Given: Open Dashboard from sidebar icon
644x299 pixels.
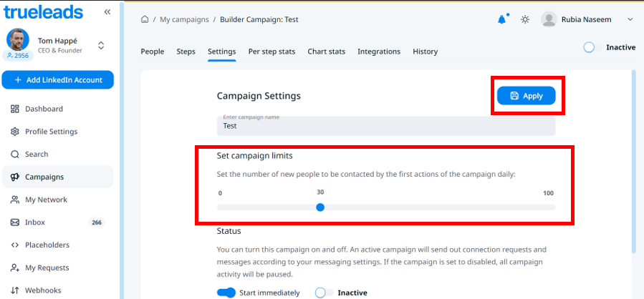Looking at the screenshot, I should click(x=15, y=109).
